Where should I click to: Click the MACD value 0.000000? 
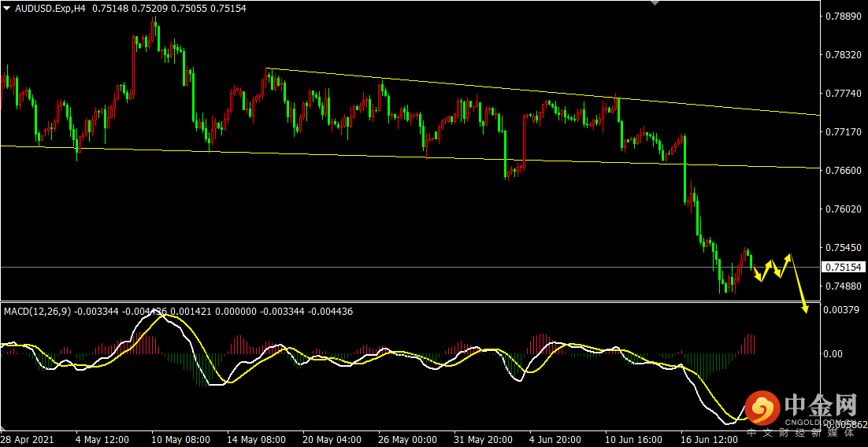[236, 312]
